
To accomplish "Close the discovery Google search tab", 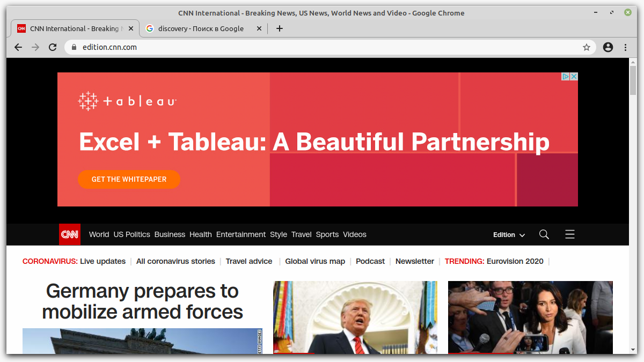I will point(259,28).
